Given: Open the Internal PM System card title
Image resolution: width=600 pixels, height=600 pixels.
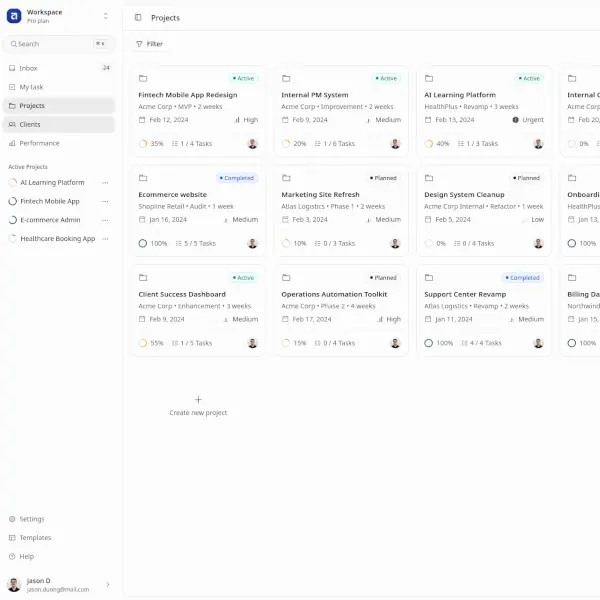Looking at the screenshot, I should point(315,95).
